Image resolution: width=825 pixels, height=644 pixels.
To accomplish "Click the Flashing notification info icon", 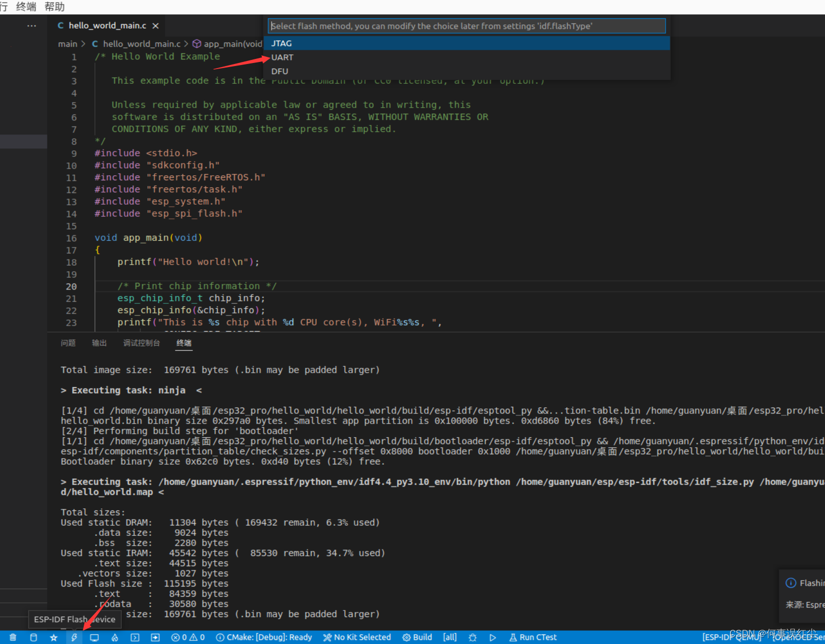I will tap(791, 583).
